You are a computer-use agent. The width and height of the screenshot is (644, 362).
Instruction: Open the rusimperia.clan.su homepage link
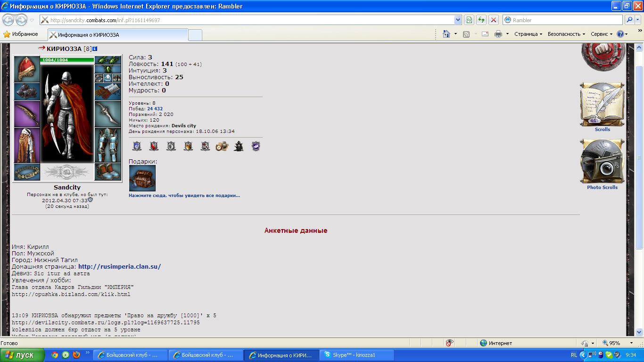click(x=119, y=267)
